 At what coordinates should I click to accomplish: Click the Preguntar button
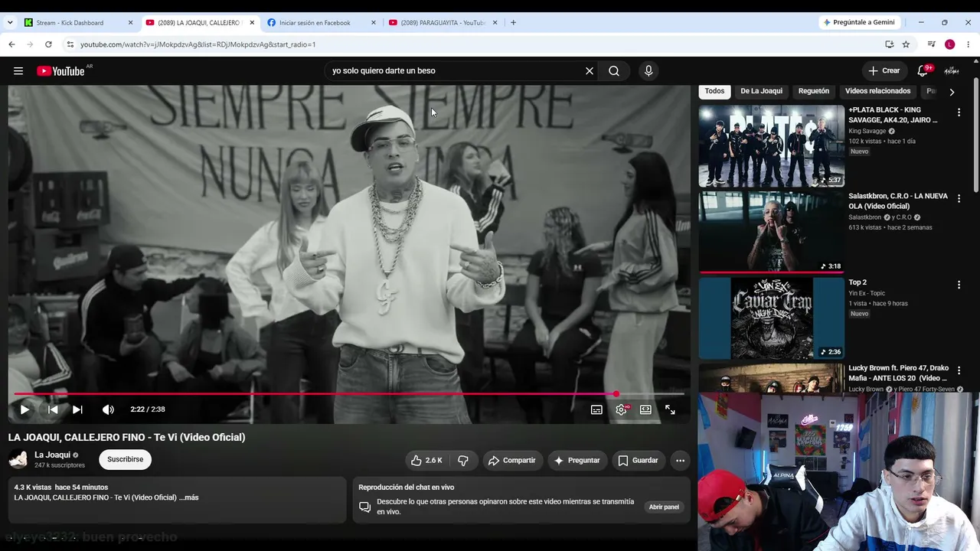(x=577, y=460)
